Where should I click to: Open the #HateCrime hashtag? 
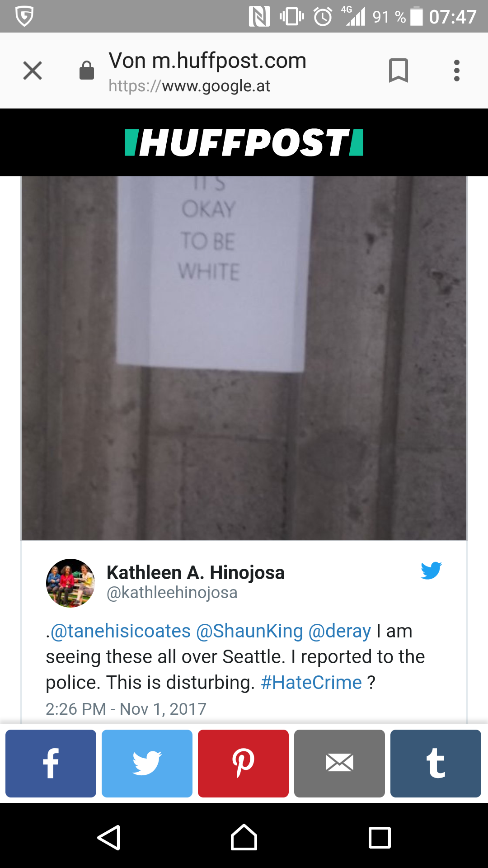click(x=311, y=682)
